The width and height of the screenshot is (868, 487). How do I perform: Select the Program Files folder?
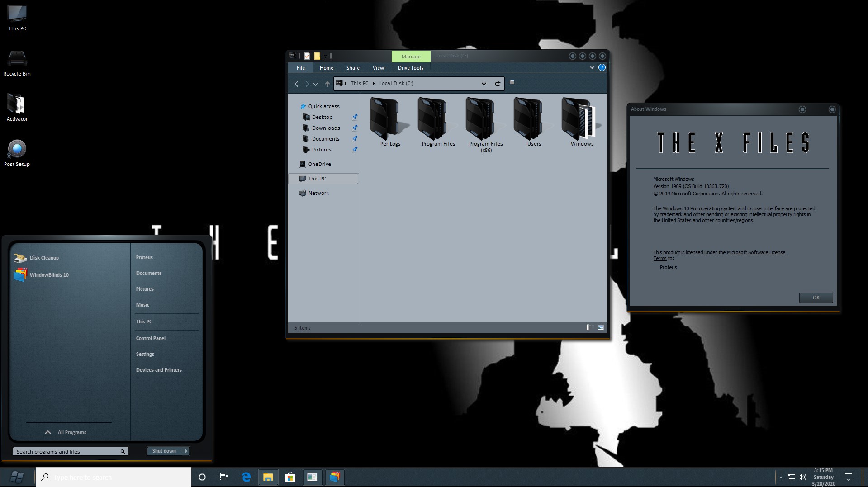pyautogui.click(x=438, y=122)
